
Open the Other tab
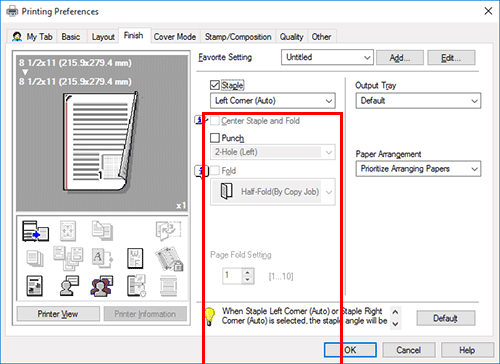321,37
